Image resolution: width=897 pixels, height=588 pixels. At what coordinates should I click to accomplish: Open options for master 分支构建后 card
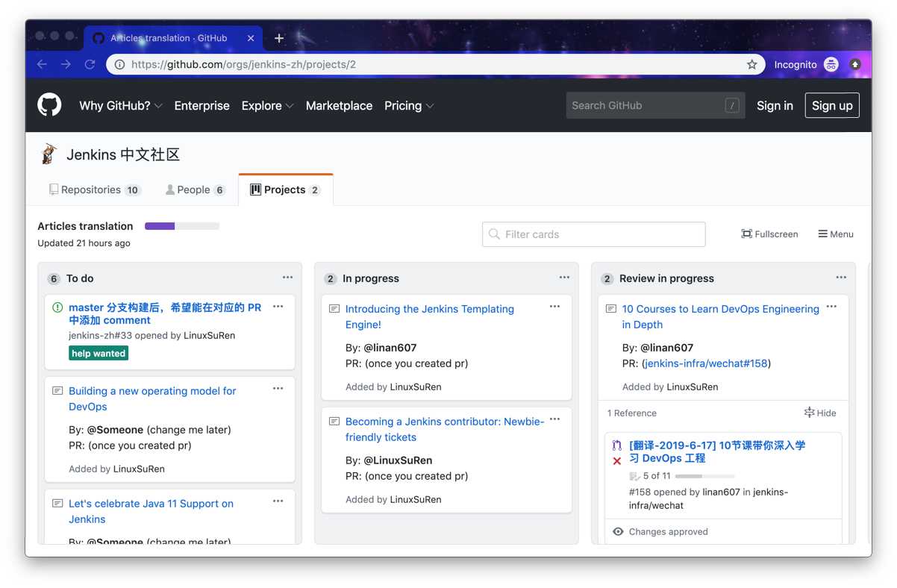[278, 307]
